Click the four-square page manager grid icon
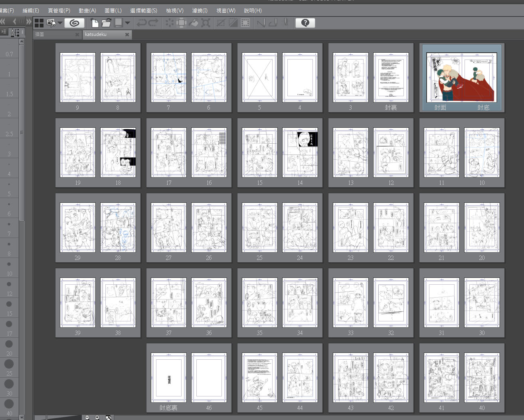Screen dimensions: 524x420 (x=39, y=23)
